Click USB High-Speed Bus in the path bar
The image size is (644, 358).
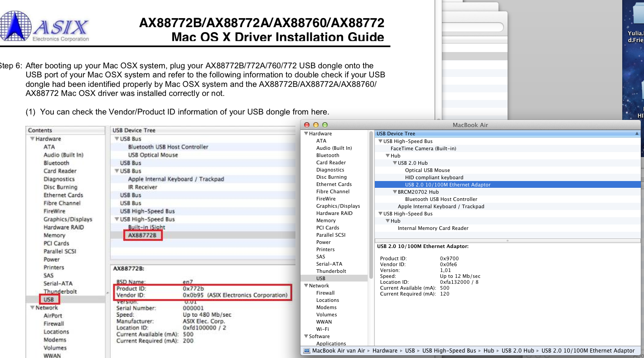pyautogui.click(x=449, y=351)
